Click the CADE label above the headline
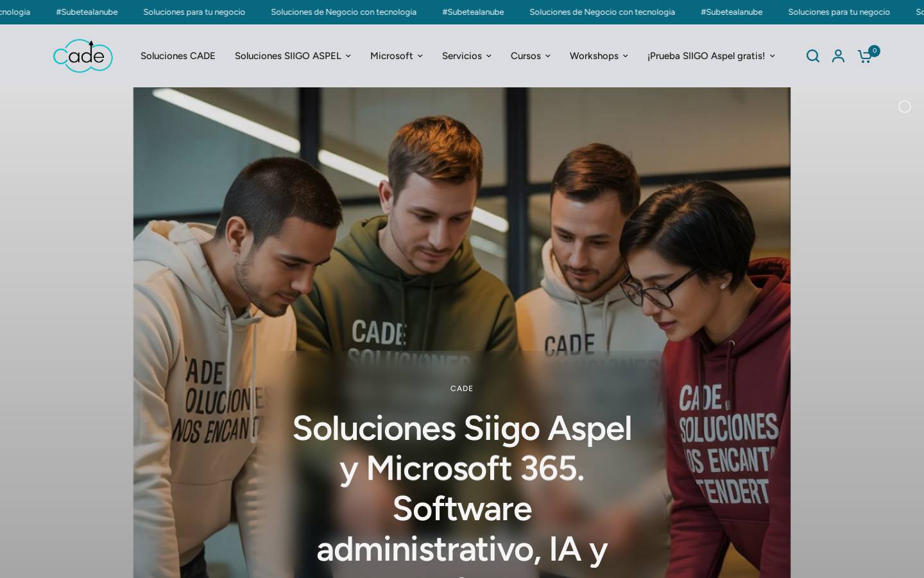The image size is (924, 578). [462, 389]
